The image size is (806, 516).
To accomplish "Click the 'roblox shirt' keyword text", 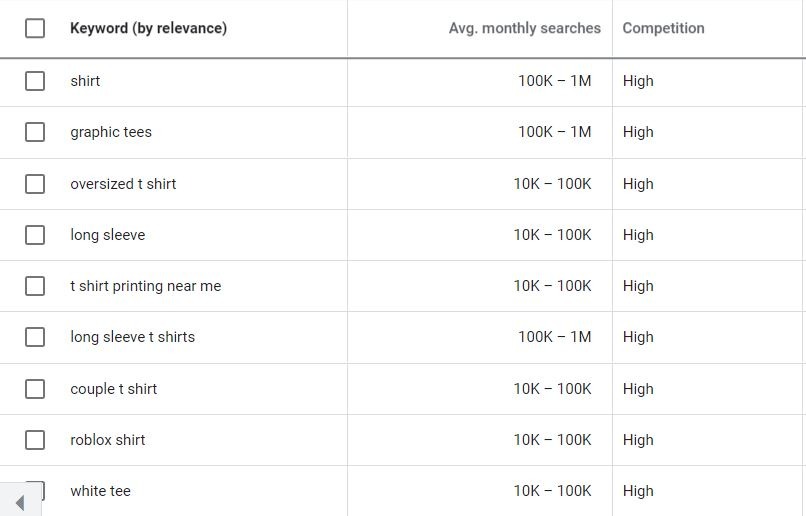I will pyautogui.click(x=108, y=440).
